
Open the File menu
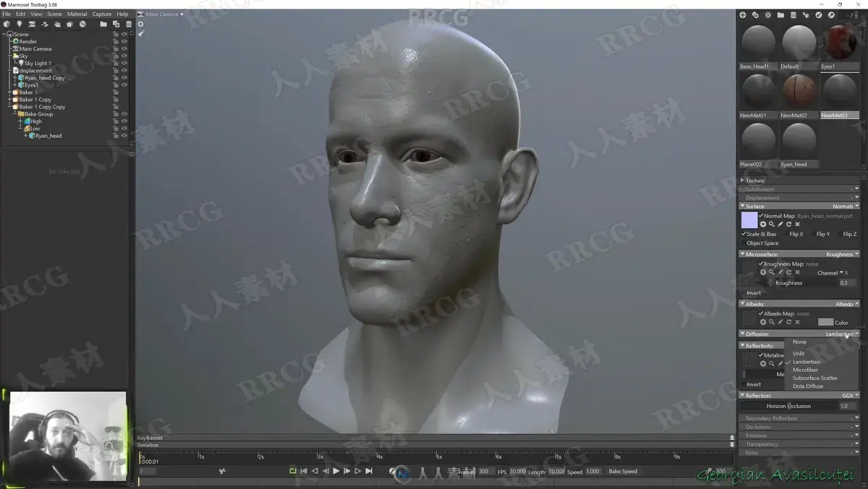(7, 14)
